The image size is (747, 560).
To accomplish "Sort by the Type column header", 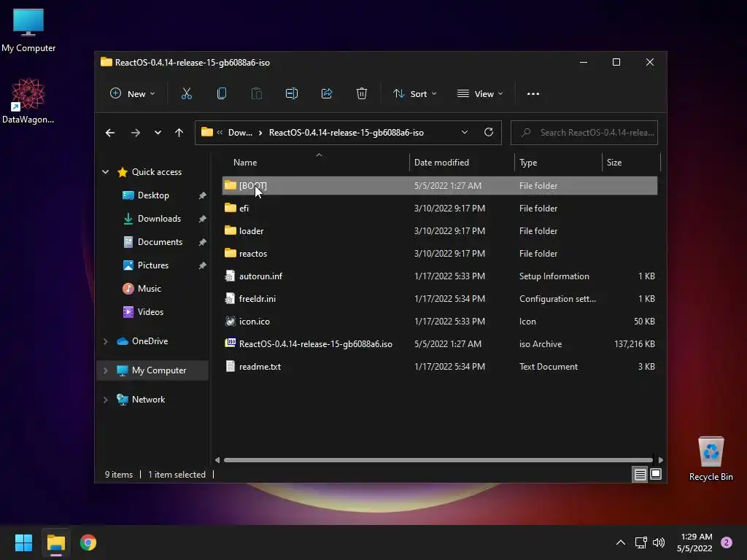I will coord(558,163).
